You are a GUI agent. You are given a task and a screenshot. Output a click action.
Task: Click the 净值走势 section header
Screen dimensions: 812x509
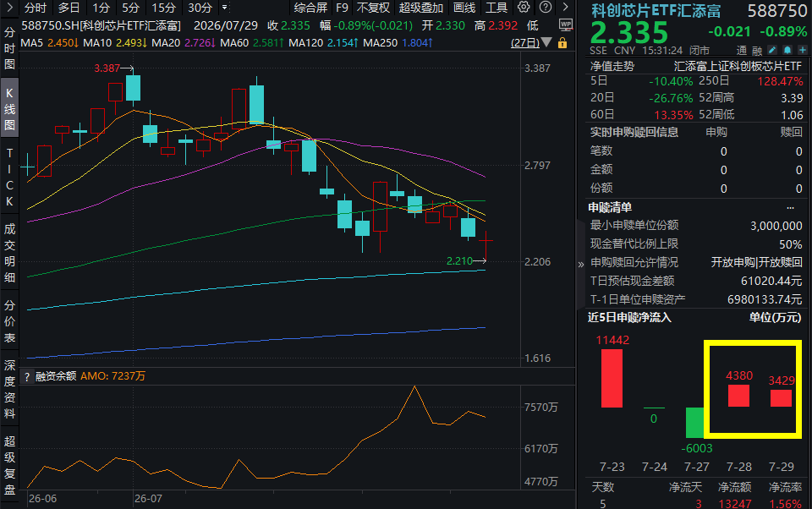pos(612,66)
